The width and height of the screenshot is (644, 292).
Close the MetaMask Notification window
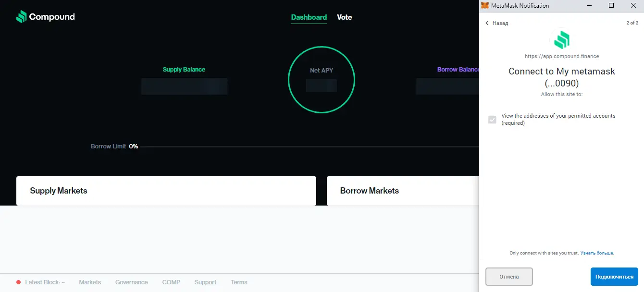point(633,5)
